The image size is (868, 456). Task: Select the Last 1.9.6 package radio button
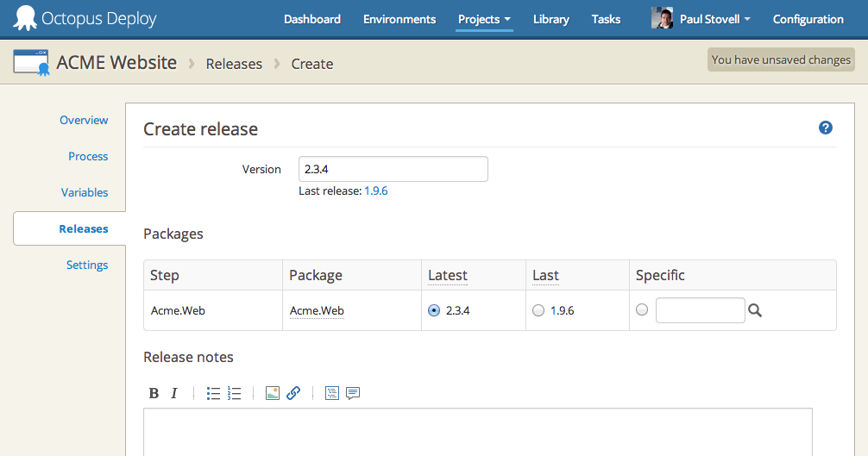point(538,310)
